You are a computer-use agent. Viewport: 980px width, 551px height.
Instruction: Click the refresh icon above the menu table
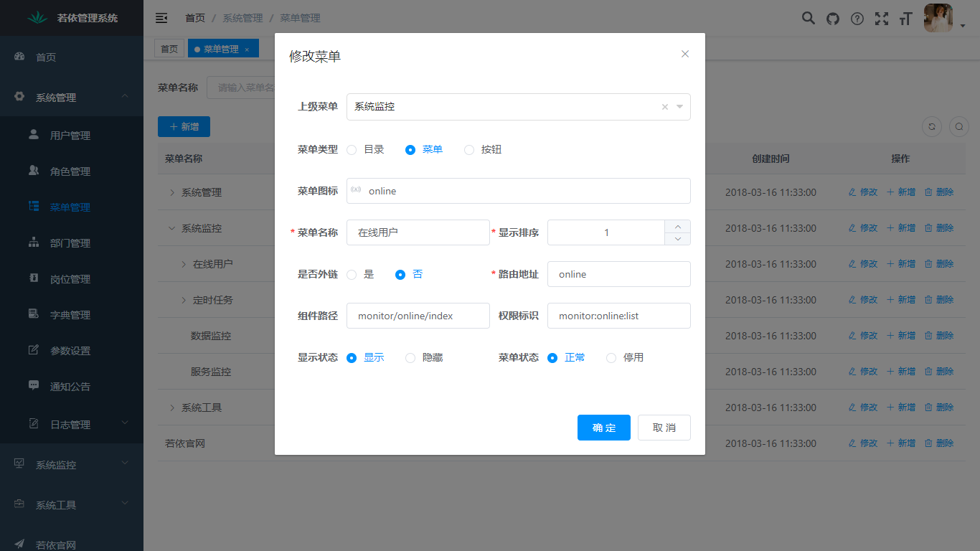click(932, 126)
